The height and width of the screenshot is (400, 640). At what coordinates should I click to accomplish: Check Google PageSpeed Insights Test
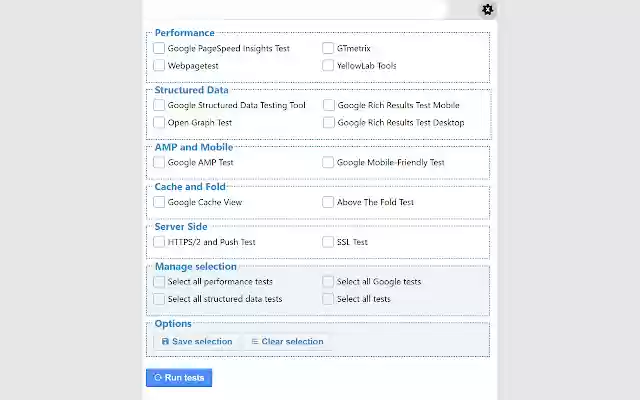(x=159, y=48)
